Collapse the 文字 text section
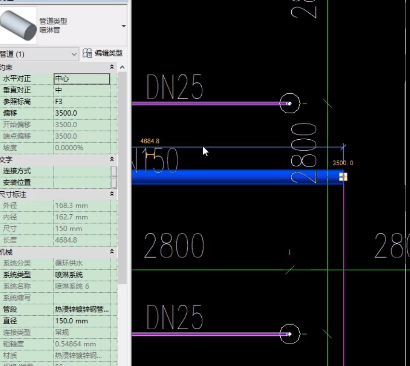This screenshot has width=410, height=366. tap(112, 159)
